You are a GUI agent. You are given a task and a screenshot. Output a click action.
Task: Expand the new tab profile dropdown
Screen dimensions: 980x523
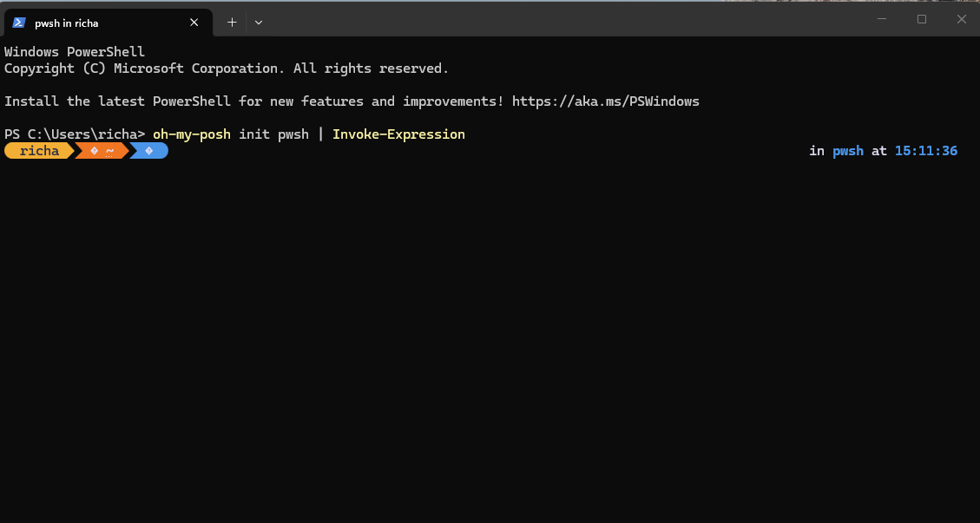pyautogui.click(x=259, y=23)
